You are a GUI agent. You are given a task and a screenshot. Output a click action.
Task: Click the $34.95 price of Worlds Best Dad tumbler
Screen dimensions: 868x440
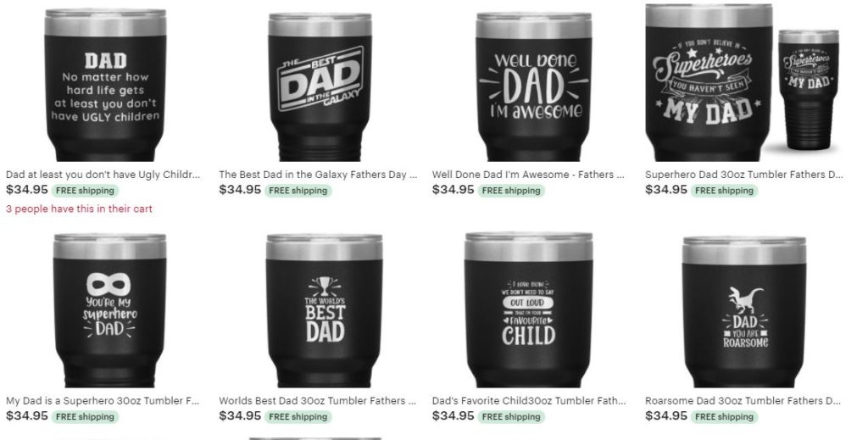(240, 415)
